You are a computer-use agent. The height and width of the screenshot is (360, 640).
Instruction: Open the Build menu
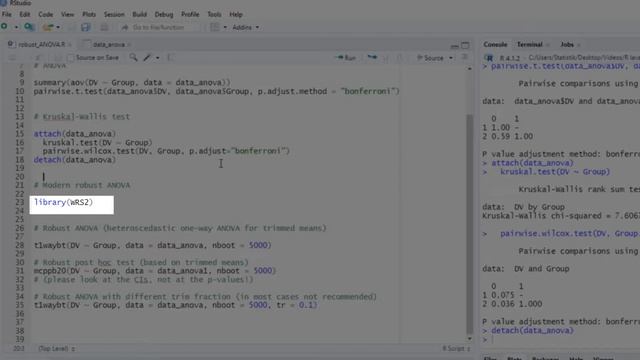[x=140, y=14]
